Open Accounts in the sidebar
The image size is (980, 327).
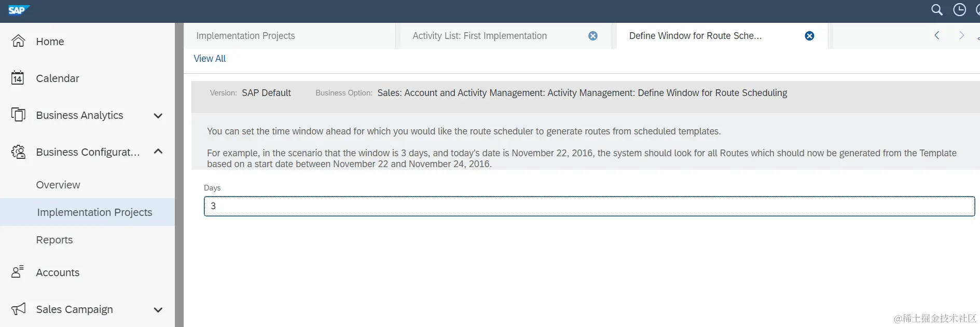point(58,272)
